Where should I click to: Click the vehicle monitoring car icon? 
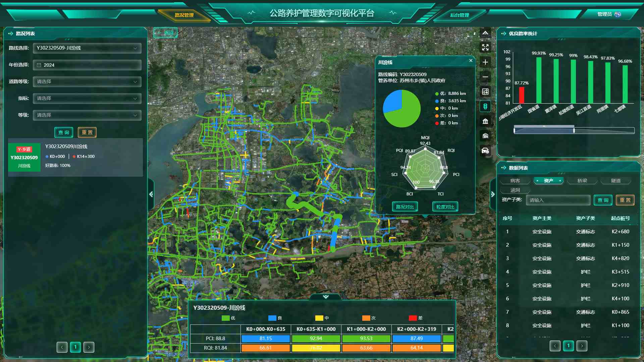coord(485,150)
